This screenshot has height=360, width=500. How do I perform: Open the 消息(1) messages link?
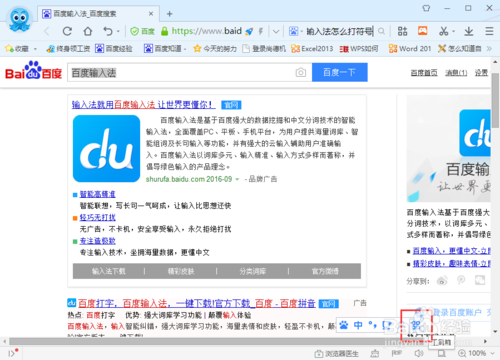click(456, 73)
